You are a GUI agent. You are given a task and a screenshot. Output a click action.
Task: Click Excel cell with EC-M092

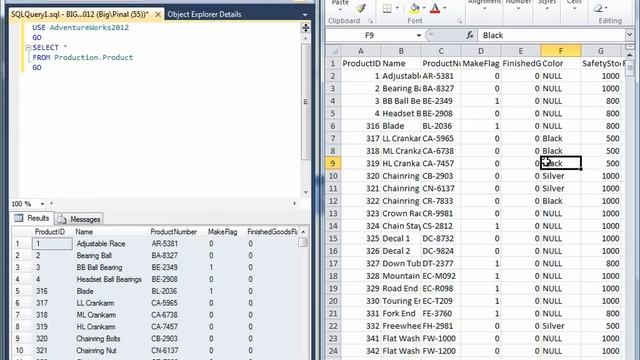(441, 276)
